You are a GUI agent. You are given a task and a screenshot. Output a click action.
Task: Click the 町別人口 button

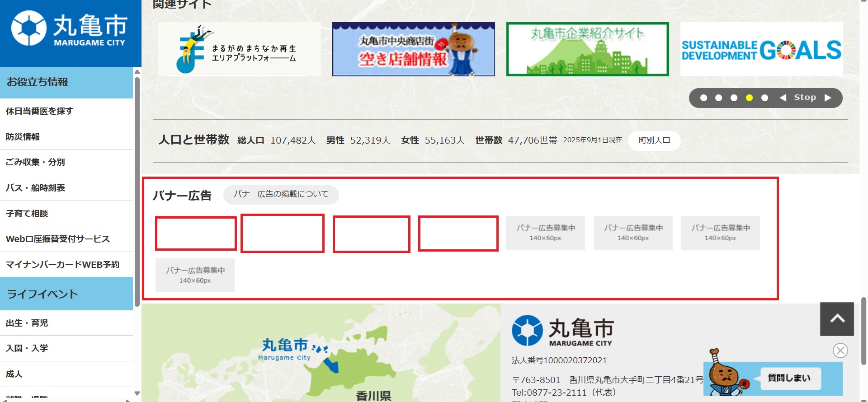(x=654, y=140)
